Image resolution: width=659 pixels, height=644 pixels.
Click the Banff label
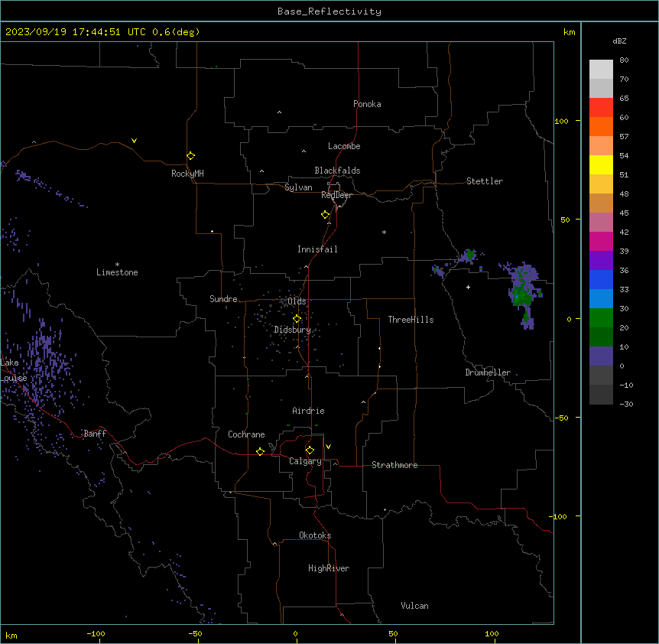pyautogui.click(x=95, y=434)
